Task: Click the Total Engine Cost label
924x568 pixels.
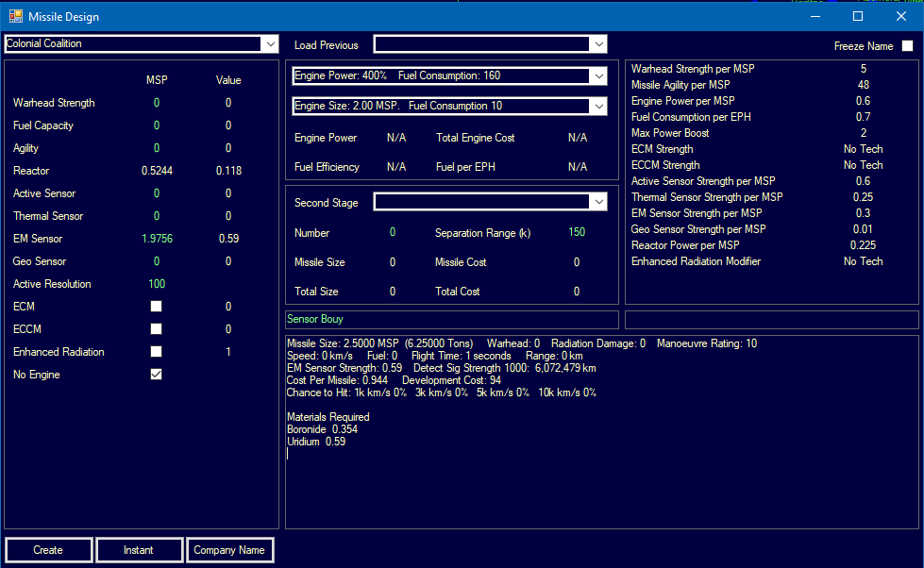Action: click(x=476, y=138)
